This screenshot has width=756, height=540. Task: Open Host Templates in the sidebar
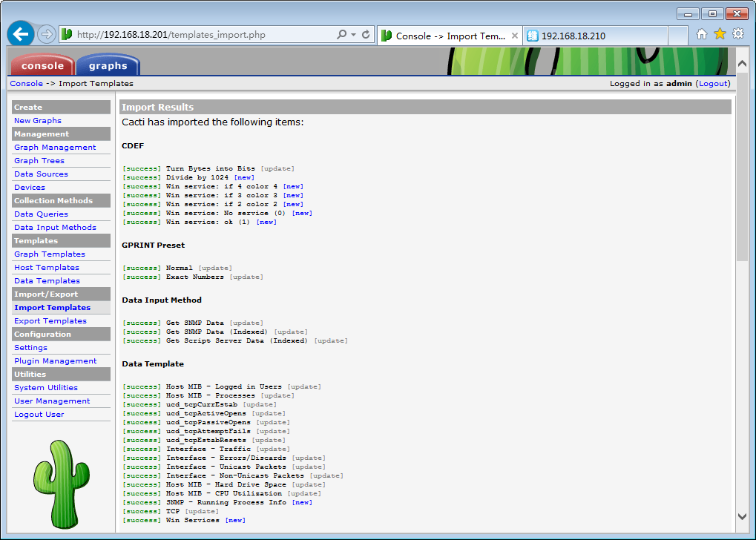click(x=47, y=267)
